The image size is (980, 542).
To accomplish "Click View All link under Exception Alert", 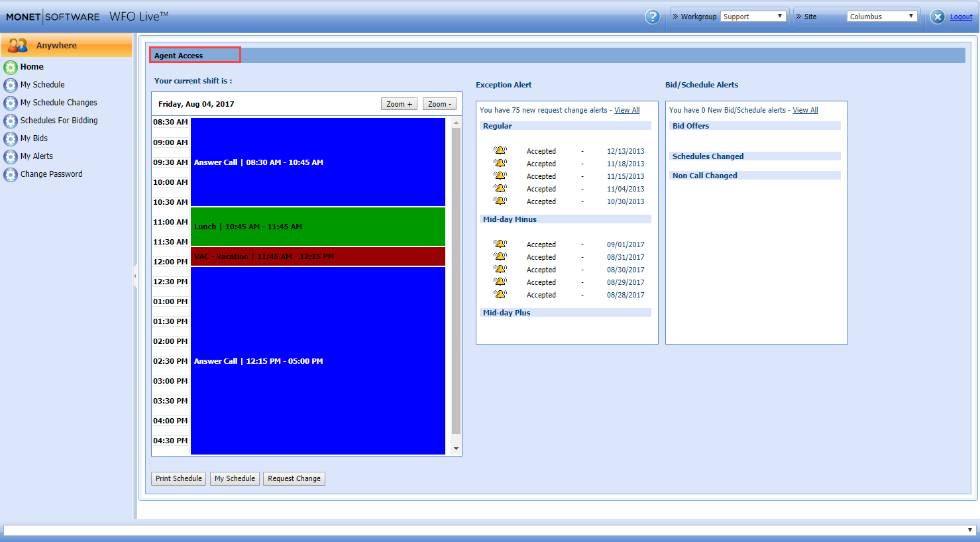I will point(627,110).
